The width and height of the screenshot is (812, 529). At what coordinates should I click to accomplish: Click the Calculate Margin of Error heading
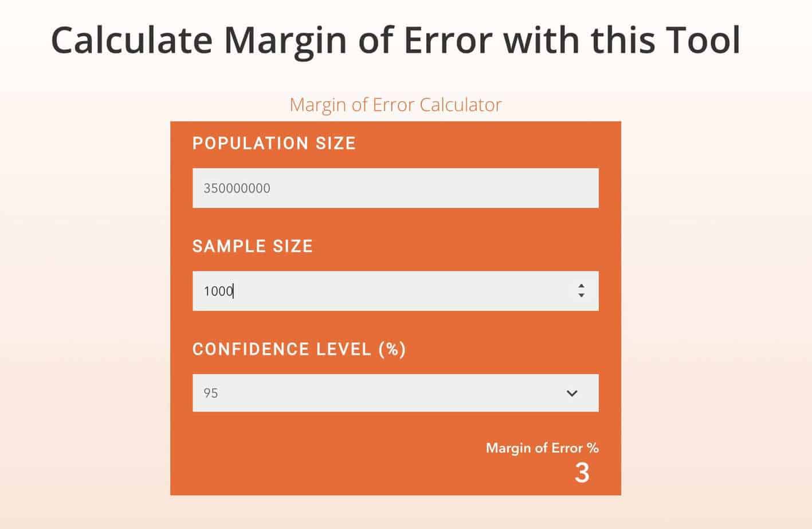coord(395,40)
